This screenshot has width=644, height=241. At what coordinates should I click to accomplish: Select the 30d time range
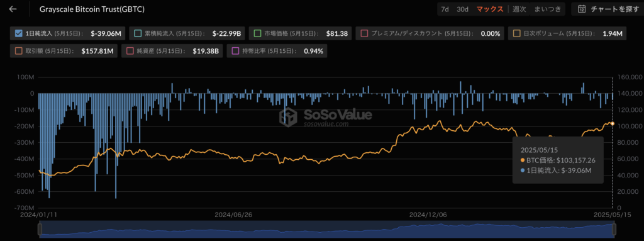[x=462, y=9]
